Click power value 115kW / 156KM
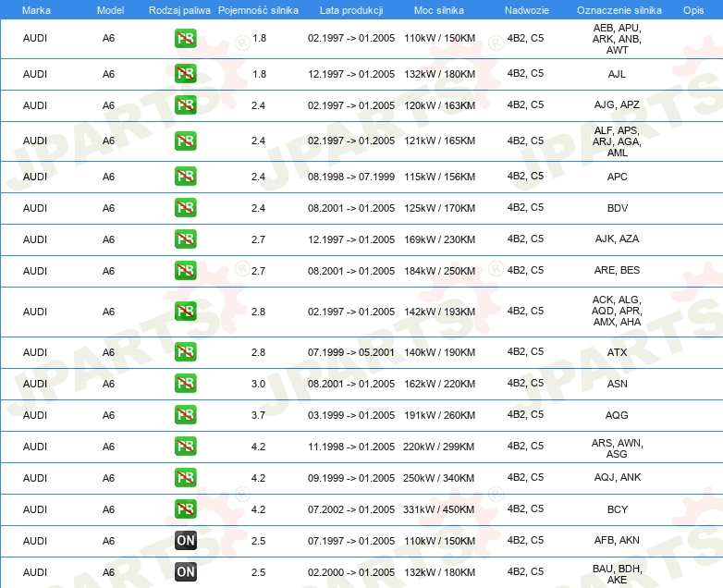This screenshot has height=588, width=723. coord(439,177)
